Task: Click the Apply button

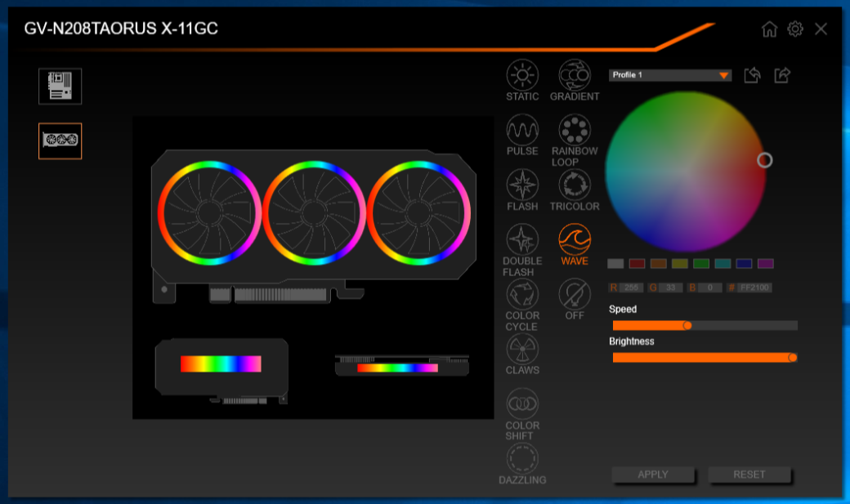Action: 653,475
